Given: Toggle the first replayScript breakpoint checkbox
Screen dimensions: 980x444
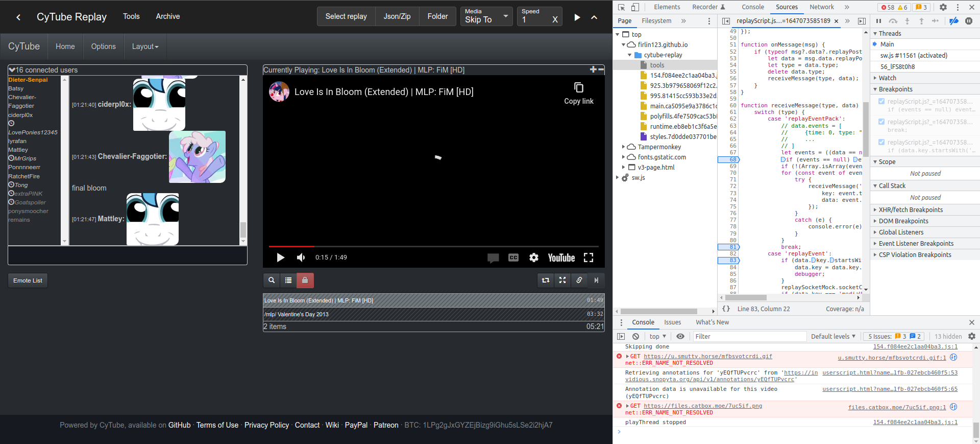Looking at the screenshot, I should (881, 102).
